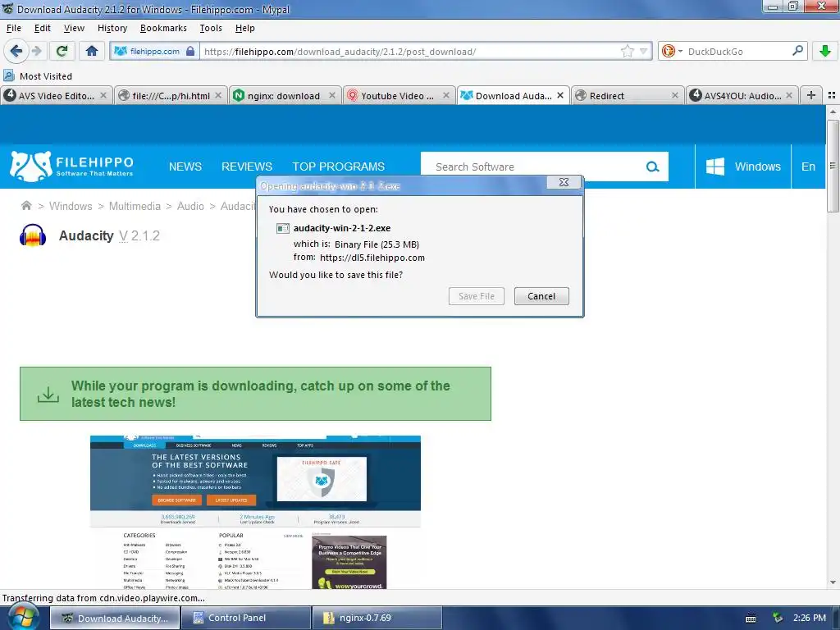Click the Audio breadcrumb link
The image size is (840, 630).
[x=190, y=206]
